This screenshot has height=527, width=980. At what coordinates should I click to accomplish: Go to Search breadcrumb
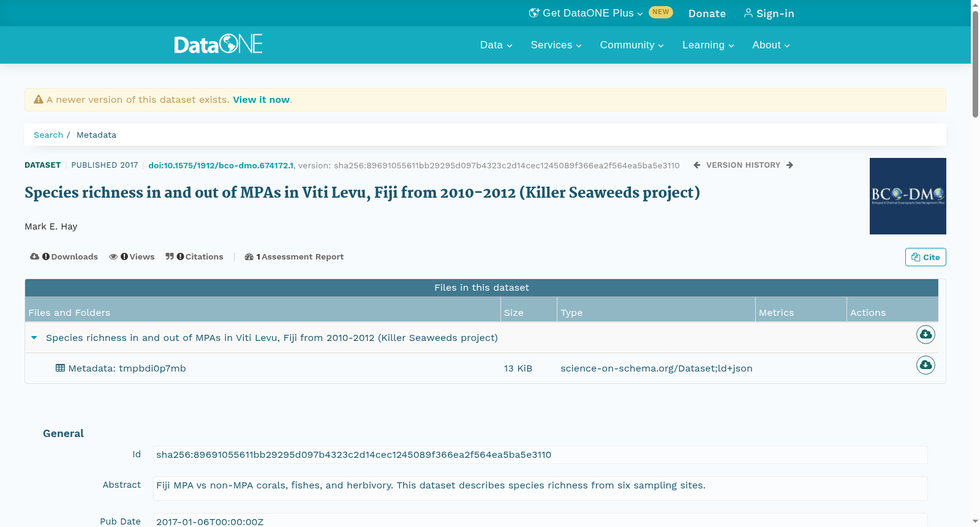tap(48, 135)
